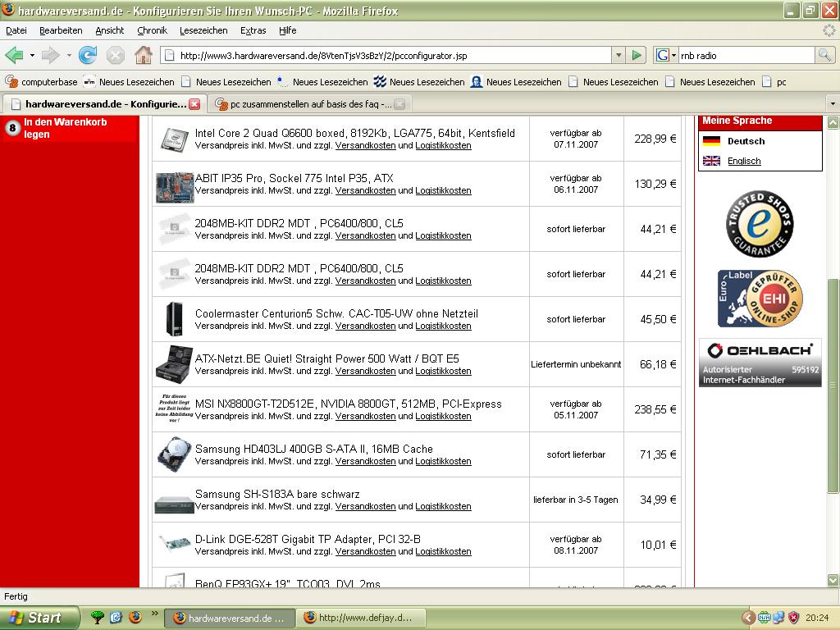Image resolution: width=840 pixels, height=630 pixels.
Task: Open the address bar history dropdown
Action: pos(619,55)
